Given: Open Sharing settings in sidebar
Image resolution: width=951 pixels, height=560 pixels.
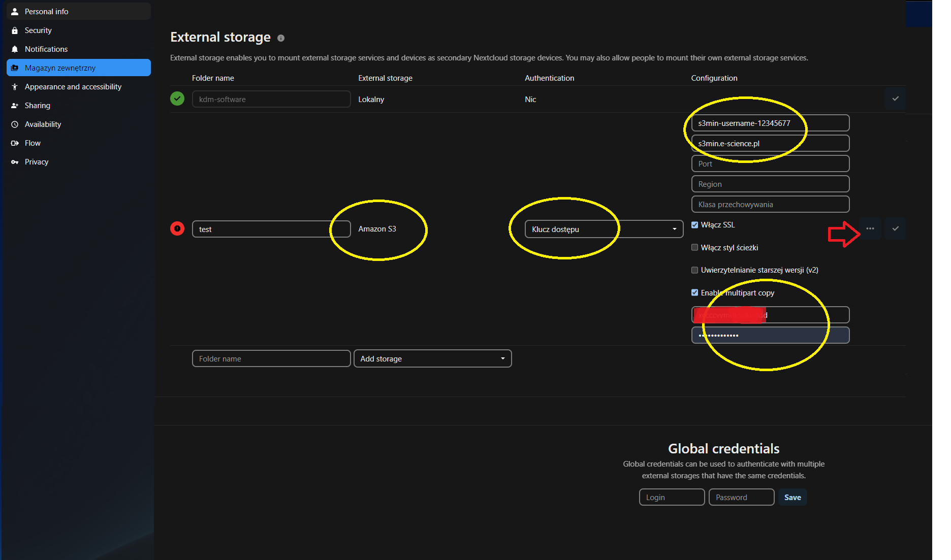Looking at the screenshot, I should [38, 106].
